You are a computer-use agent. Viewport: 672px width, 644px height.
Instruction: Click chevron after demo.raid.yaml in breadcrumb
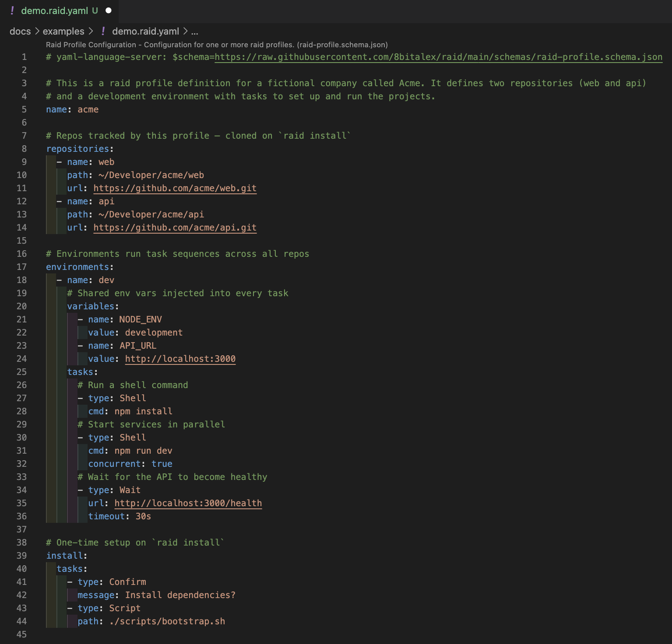(185, 31)
